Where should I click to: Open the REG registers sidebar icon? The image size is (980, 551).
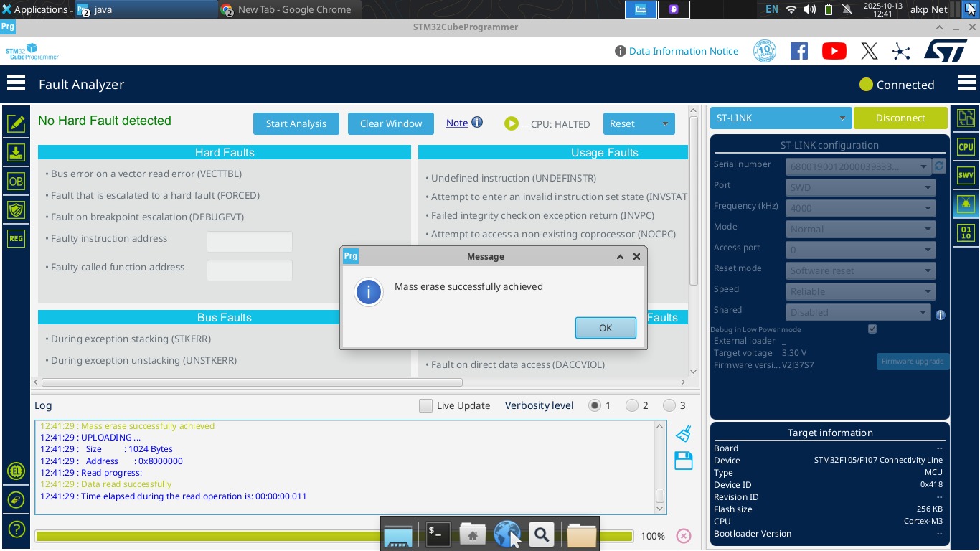point(16,238)
